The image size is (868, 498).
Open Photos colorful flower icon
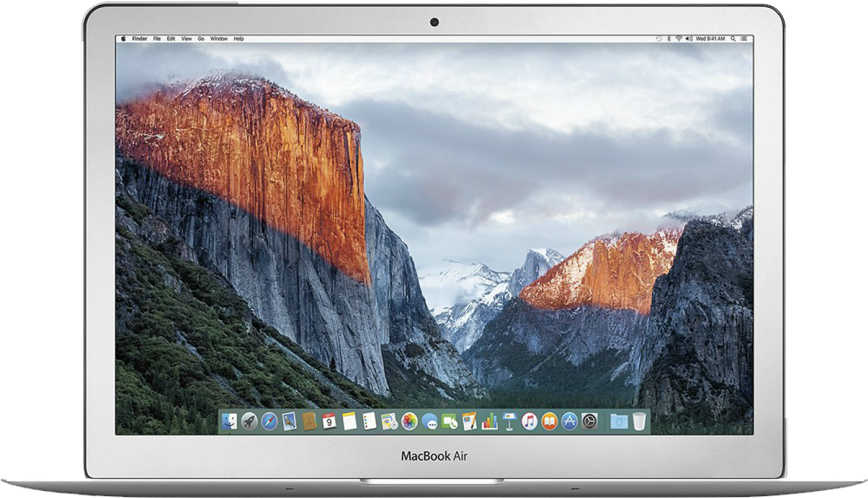point(409,421)
